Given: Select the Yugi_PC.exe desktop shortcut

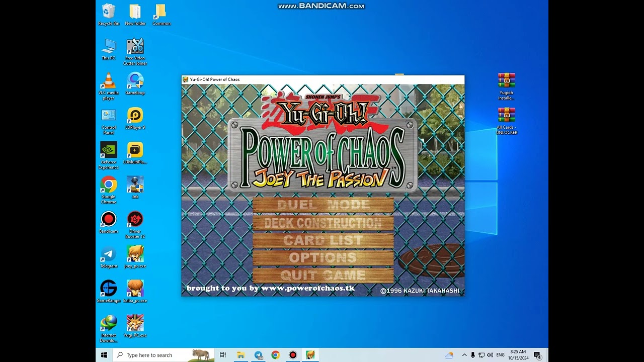Looking at the screenshot, I should 135,327.
